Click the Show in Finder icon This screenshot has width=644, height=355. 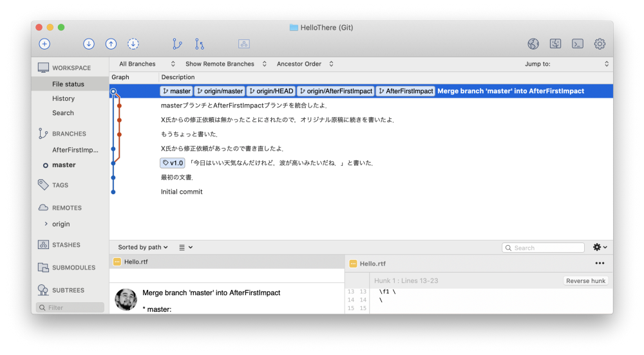pos(555,44)
